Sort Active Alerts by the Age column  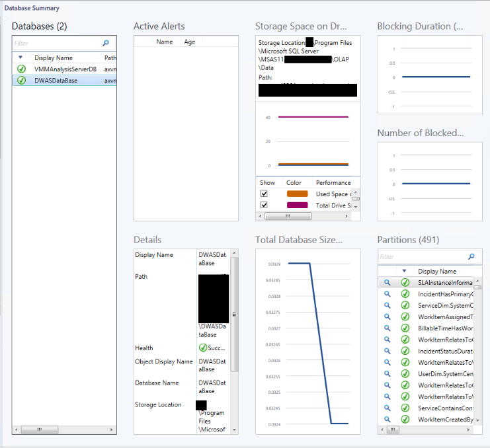click(190, 42)
